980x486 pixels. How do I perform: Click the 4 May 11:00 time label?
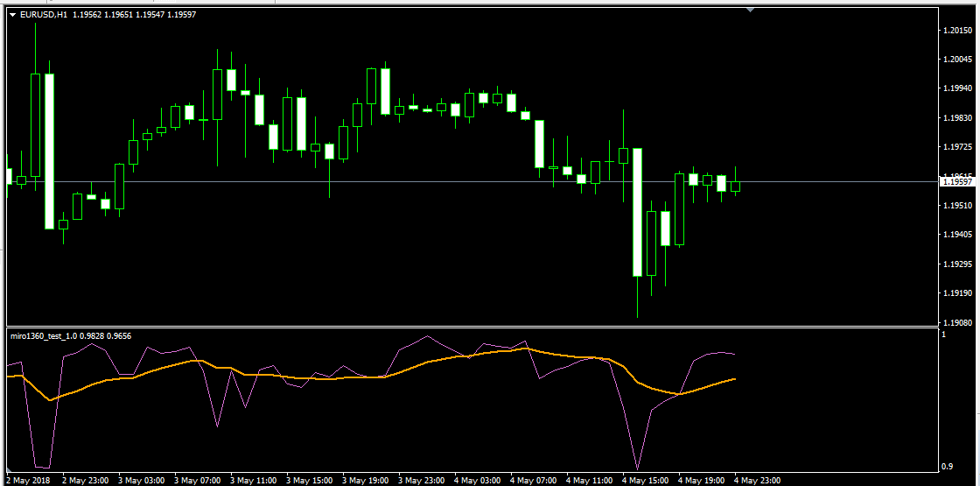[x=590, y=481]
